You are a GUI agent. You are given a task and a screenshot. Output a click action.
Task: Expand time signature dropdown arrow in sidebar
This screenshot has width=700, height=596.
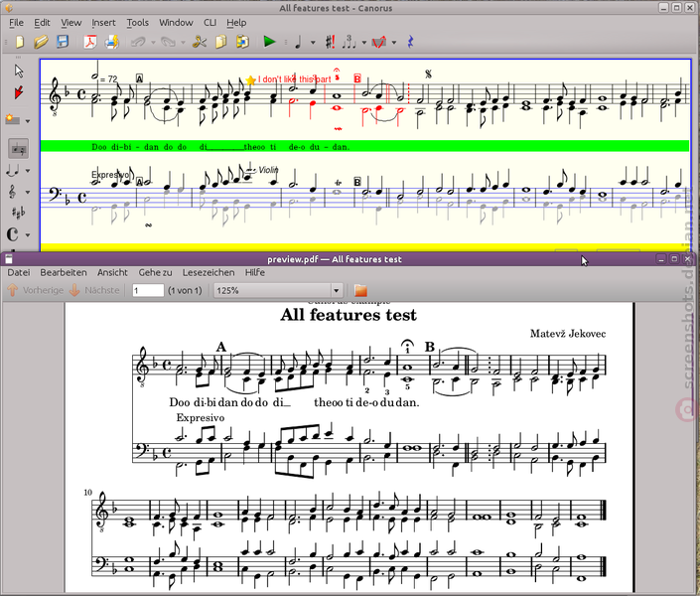(x=28, y=235)
